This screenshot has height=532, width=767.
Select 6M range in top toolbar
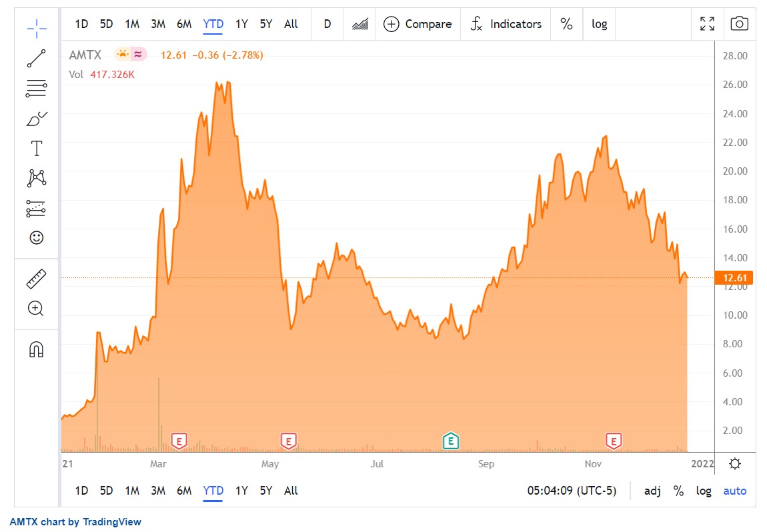pyautogui.click(x=184, y=24)
